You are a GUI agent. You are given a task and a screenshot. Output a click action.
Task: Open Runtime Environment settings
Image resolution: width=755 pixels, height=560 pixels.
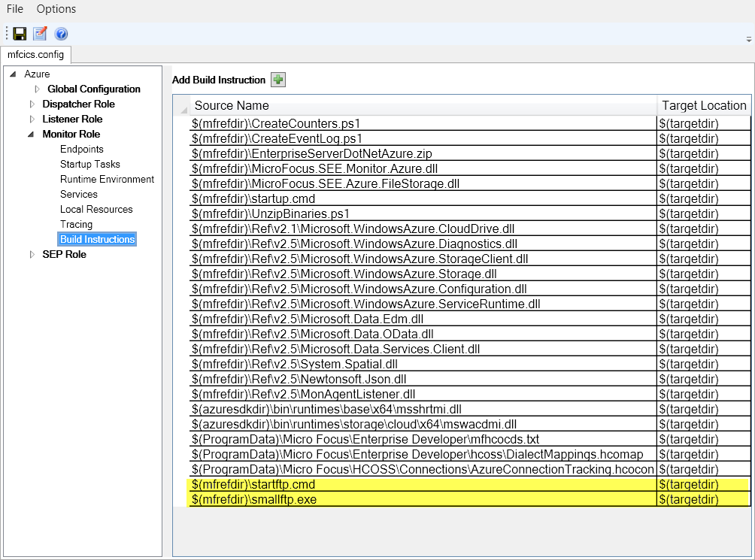(107, 179)
